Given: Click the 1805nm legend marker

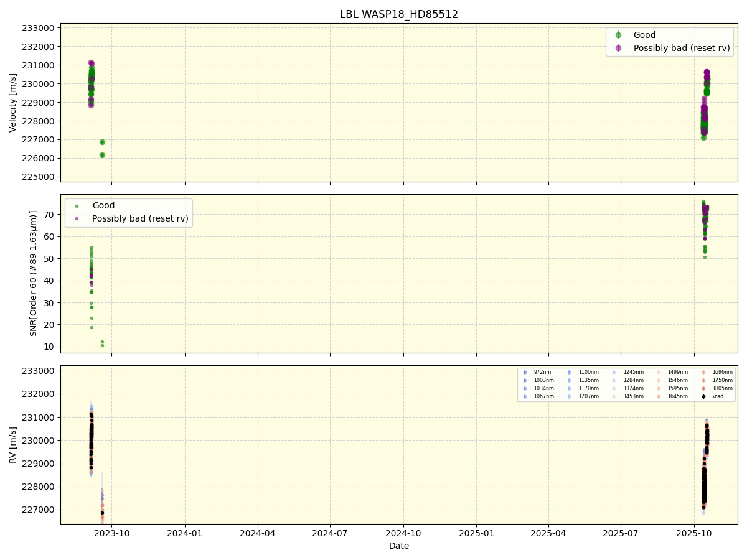Looking at the screenshot, I should point(703,388).
